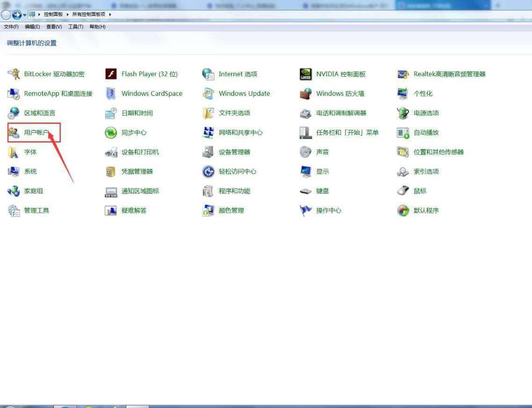This screenshot has width=532, height=408.
Task: Open the 工具(T) menu
Action: 76,27
